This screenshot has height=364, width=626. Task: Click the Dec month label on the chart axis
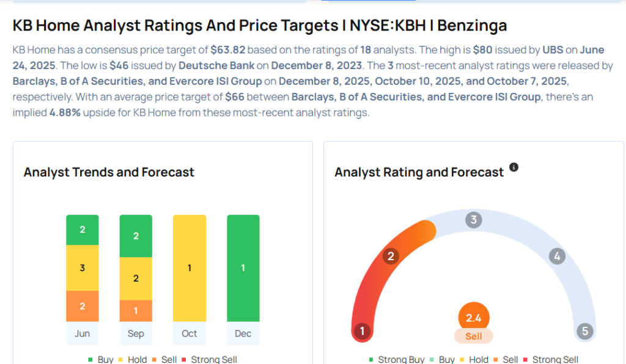tap(243, 333)
